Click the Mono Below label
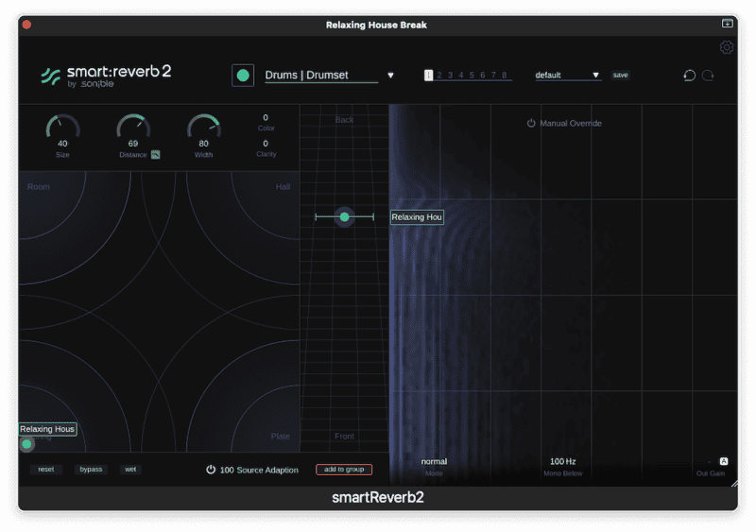This screenshot has width=756, height=532. tap(562, 473)
